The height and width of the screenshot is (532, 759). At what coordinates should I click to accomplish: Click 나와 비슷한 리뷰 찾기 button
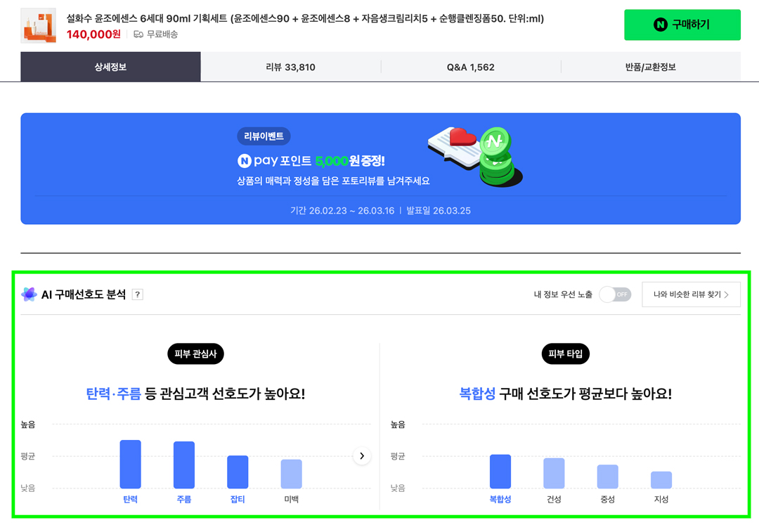[691, 294]
